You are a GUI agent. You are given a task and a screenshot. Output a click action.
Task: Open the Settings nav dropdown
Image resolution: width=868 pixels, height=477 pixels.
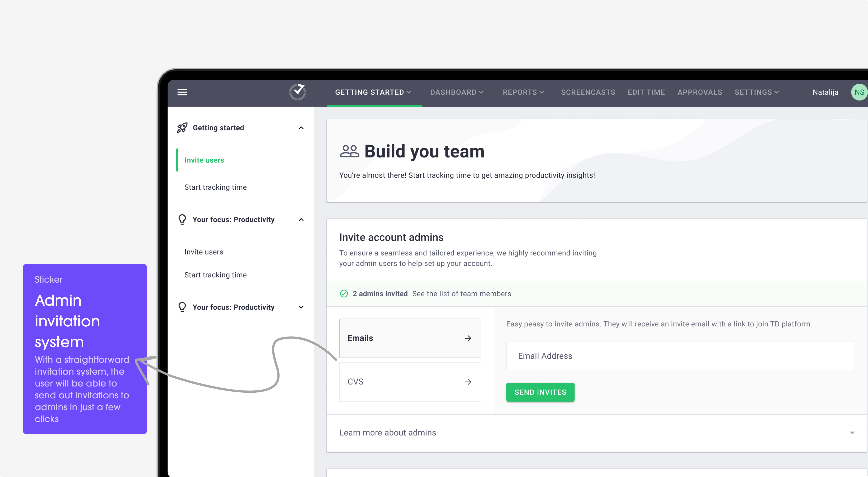756,92
